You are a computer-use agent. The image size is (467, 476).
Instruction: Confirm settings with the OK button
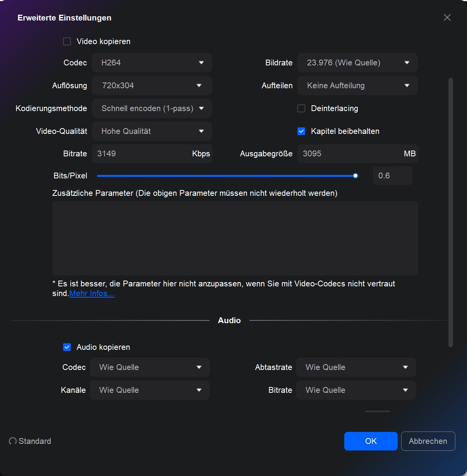(x=371, y=441)
